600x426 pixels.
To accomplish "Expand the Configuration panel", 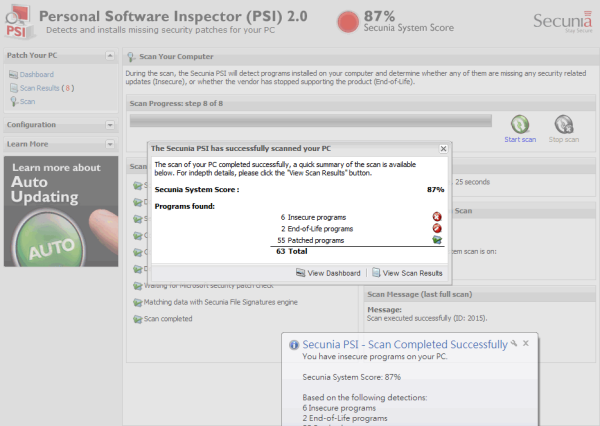I will (110, 125).
